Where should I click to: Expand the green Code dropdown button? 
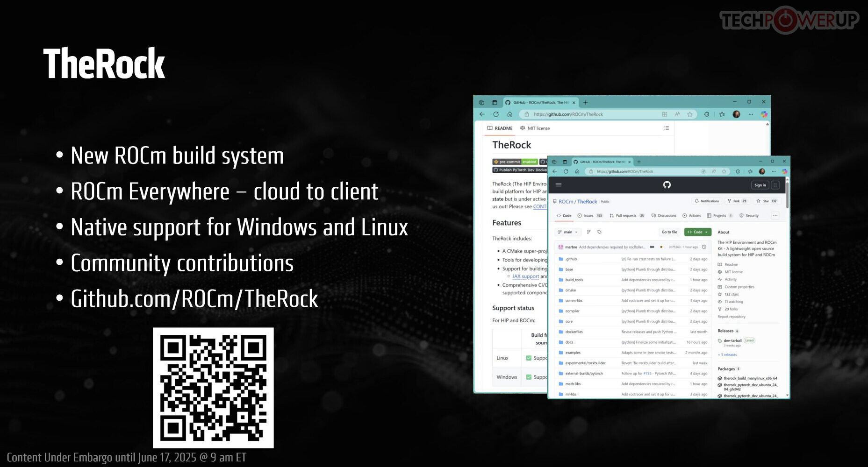698,232
